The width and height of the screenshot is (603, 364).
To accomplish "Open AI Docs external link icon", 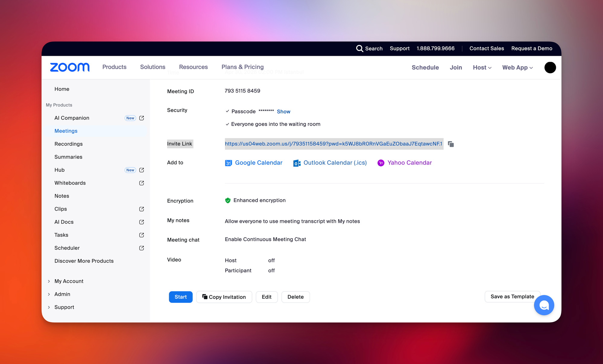I will click(141, 222).
